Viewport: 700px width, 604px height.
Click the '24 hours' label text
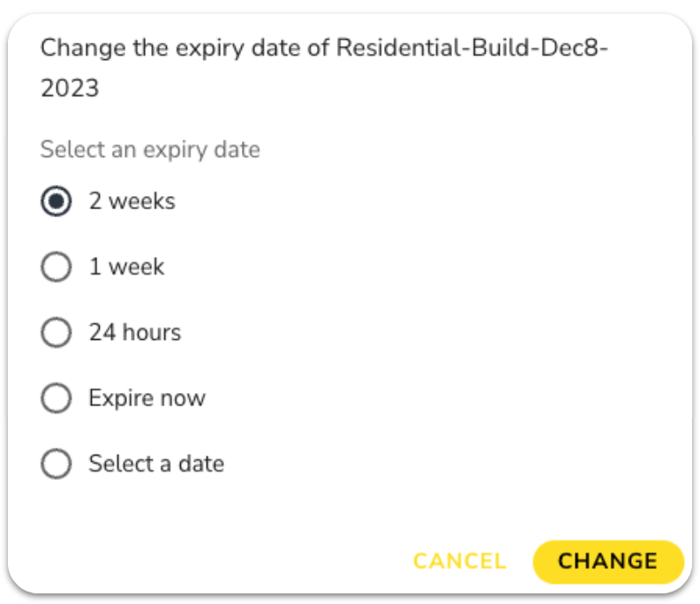pyautogui.click(x=134, y=333)
